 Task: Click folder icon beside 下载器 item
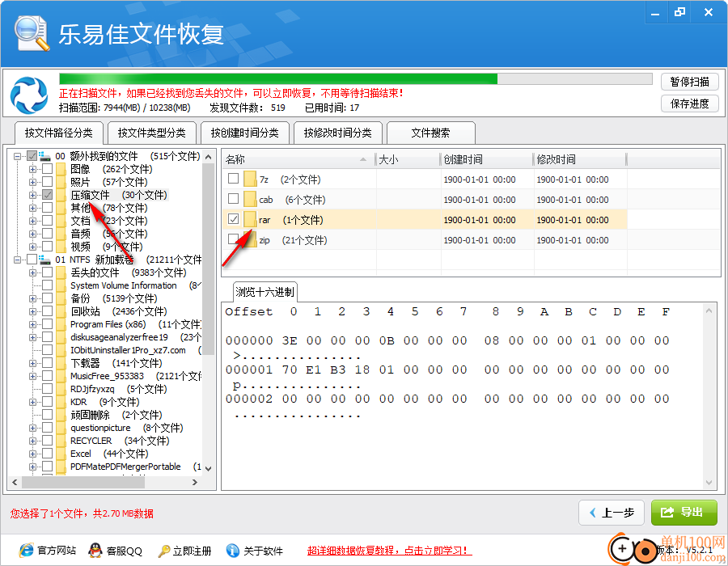point(61,363)
